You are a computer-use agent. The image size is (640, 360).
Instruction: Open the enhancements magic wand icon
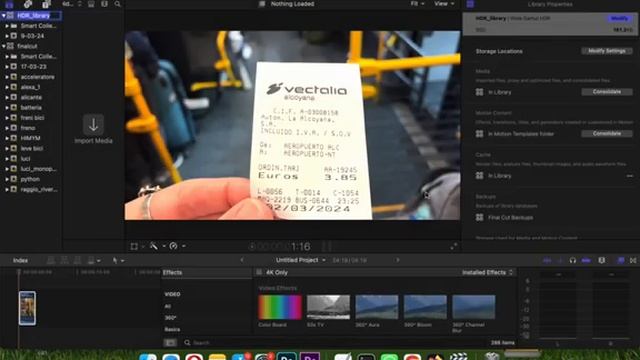(x=154, y=246)
